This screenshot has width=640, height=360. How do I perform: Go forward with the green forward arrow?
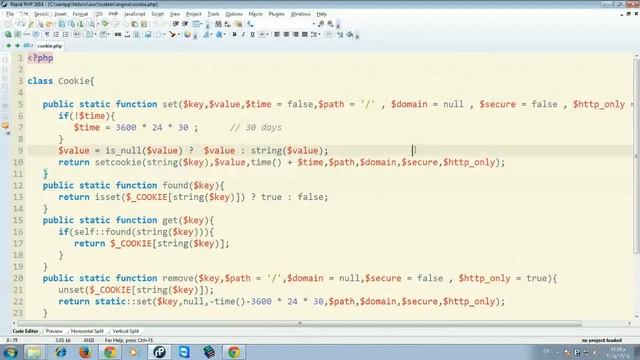pos(17,46)
